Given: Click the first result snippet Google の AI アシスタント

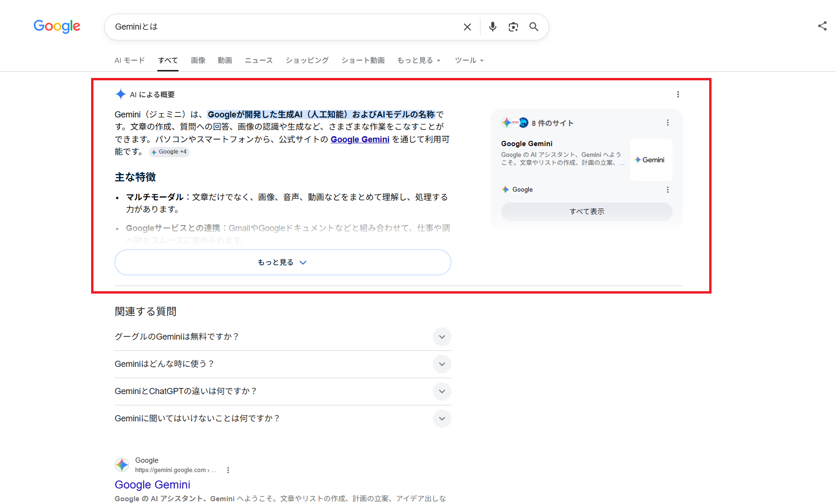Looking at the screenshot, I should point(280,498).
